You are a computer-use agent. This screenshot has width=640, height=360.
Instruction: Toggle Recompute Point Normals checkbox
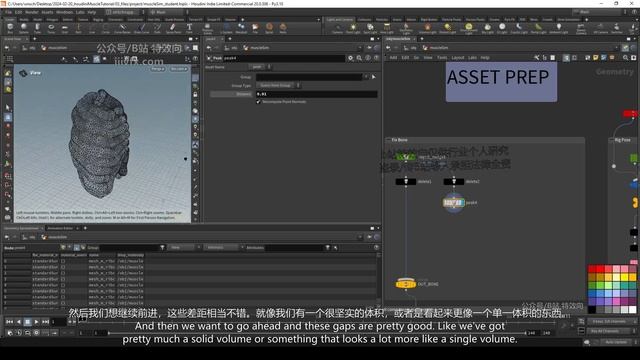(x=258, y=102)
